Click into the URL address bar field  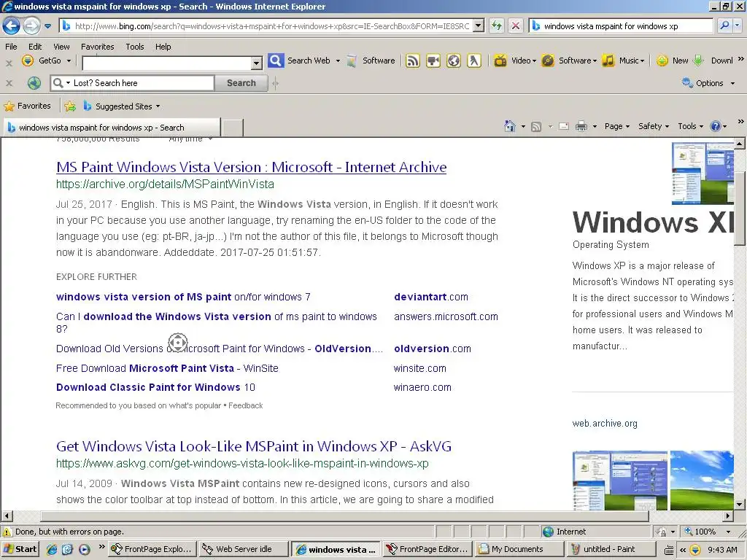(271, 26)
